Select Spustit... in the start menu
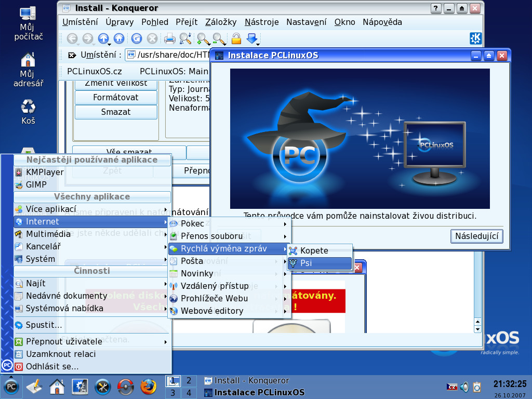532x399 pixels. pyautogui.click(x=92, y=325)
